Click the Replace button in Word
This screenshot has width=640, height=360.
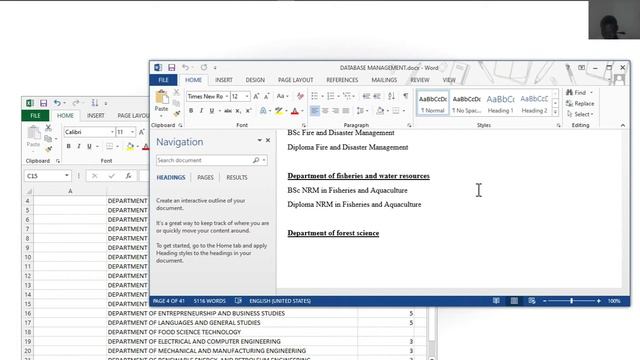click(580, 104)
